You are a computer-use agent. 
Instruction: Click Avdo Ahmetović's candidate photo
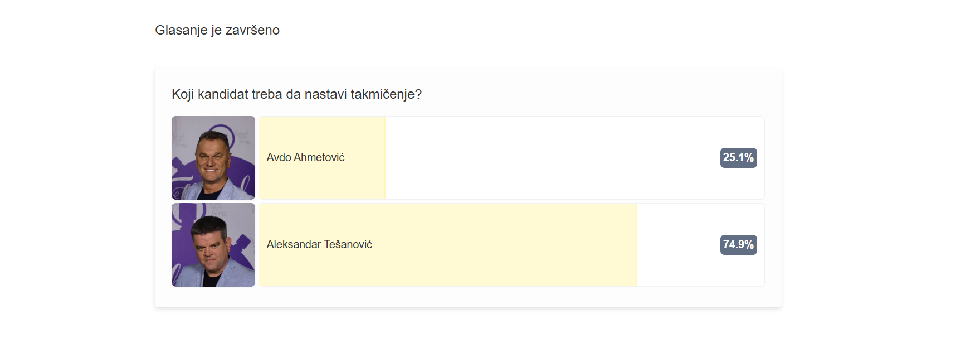click(213, 158)
